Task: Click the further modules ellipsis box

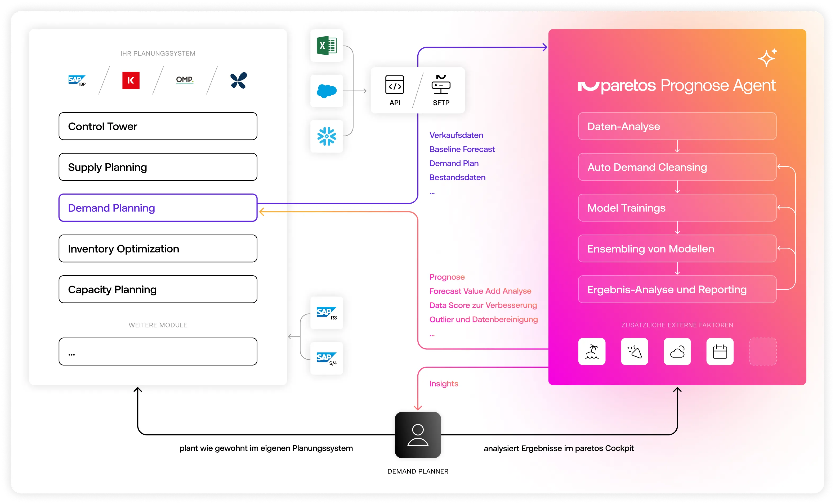Action: pyautogui.click(x=158, y=351)
